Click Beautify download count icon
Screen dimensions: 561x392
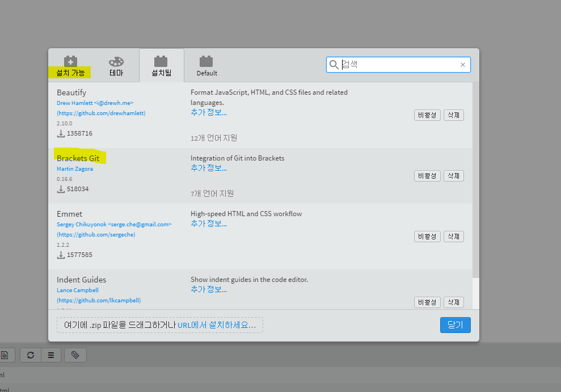61,133
